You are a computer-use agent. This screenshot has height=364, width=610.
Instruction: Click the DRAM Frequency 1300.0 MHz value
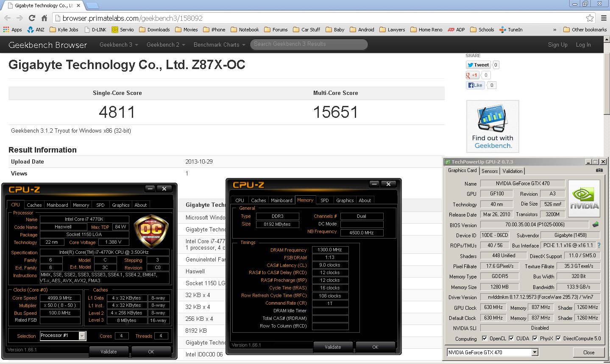(x=330, y=250)
